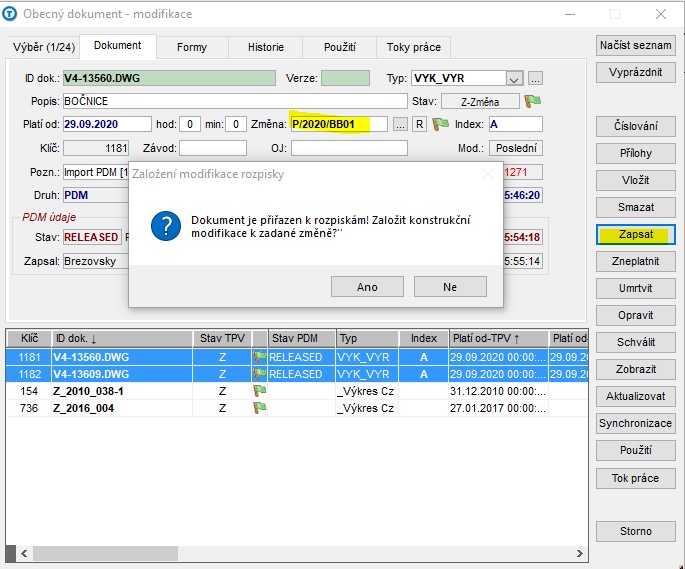Click the flag icon in the Z_2016_004 row
Viewport: 685px width, 569px height.
coord(259,408)
